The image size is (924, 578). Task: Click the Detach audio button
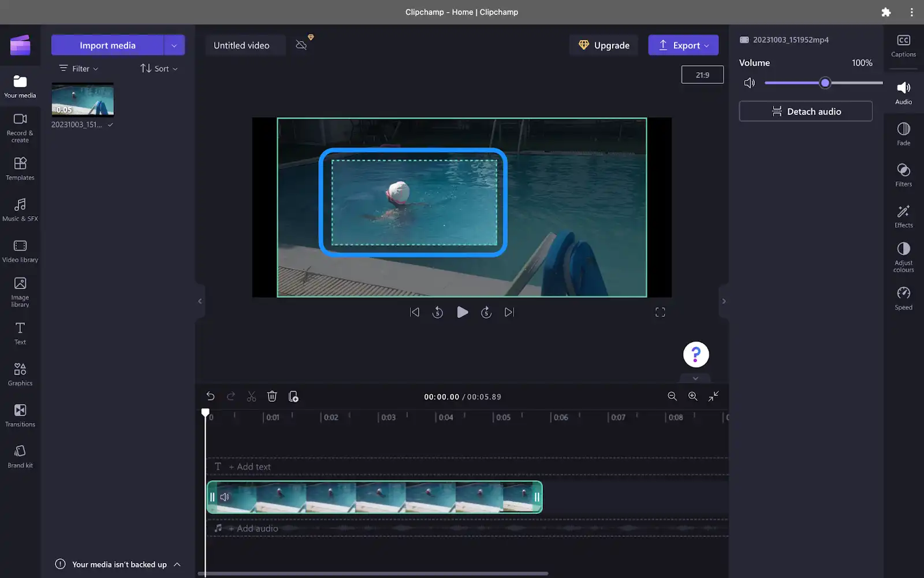[805, 111]
